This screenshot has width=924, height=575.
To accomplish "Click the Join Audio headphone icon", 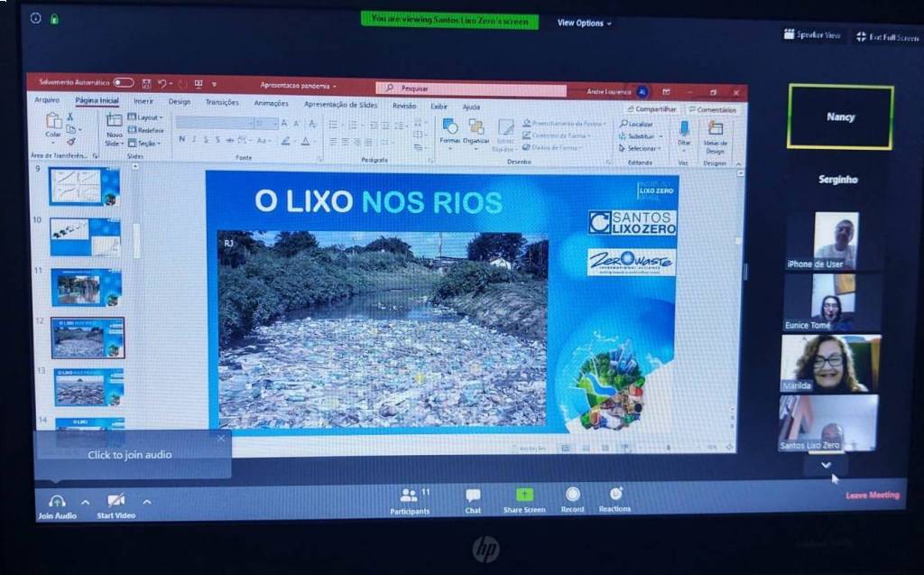I will pos(57,501).
